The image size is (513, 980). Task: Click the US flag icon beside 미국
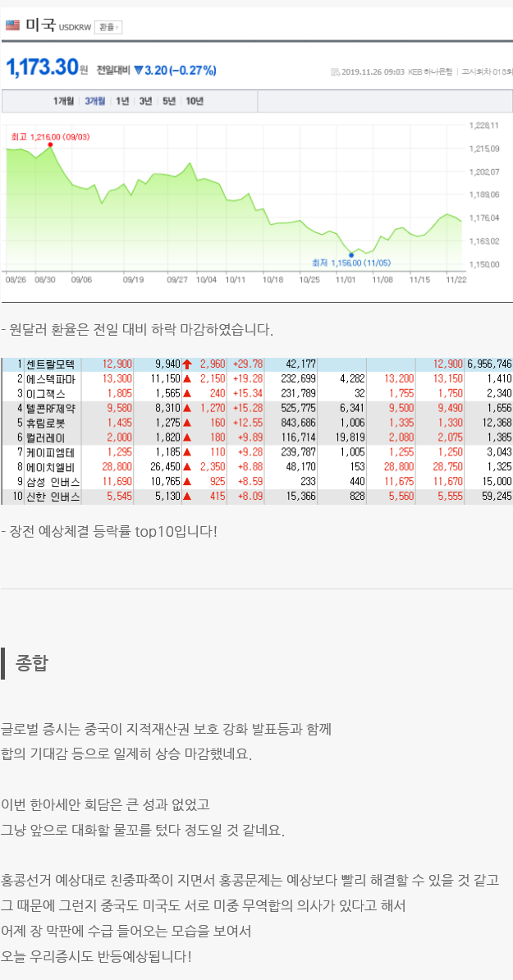pos(12,25)
